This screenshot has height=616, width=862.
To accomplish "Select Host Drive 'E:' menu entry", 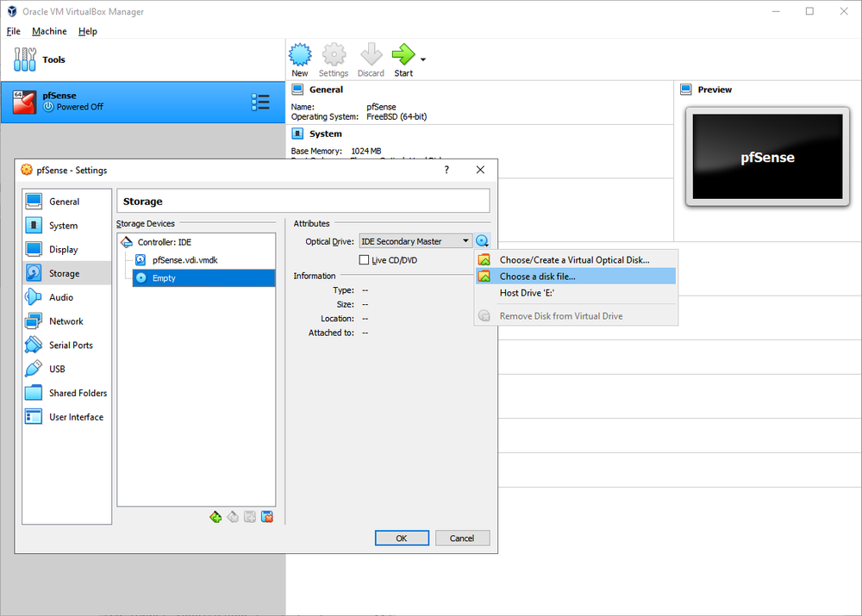I will (576, 293).
